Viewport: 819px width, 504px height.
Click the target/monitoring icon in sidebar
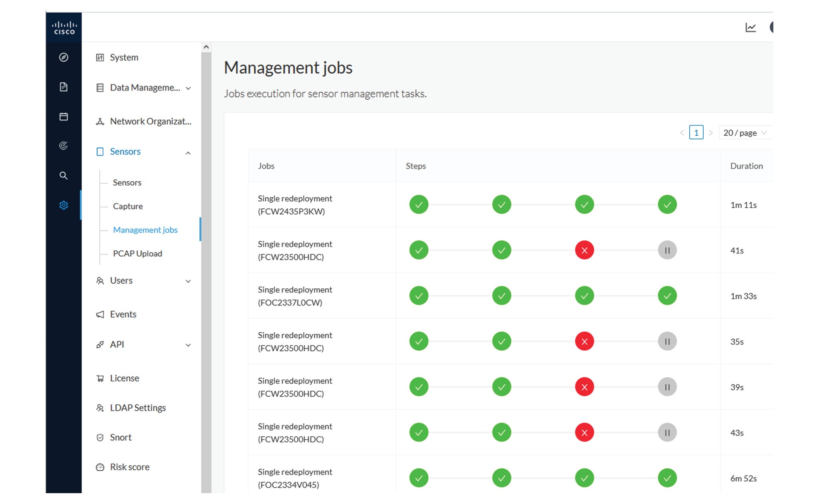pos(64,146)
